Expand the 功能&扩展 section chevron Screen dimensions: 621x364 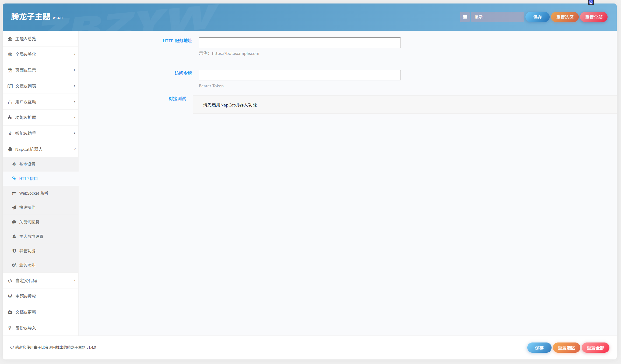click(75, 118)
